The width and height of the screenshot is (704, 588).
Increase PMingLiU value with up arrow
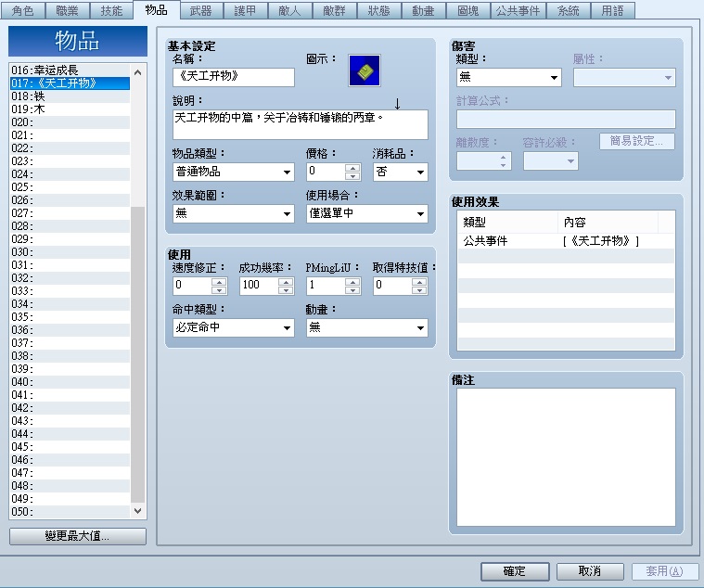click(x=352, y=282)
